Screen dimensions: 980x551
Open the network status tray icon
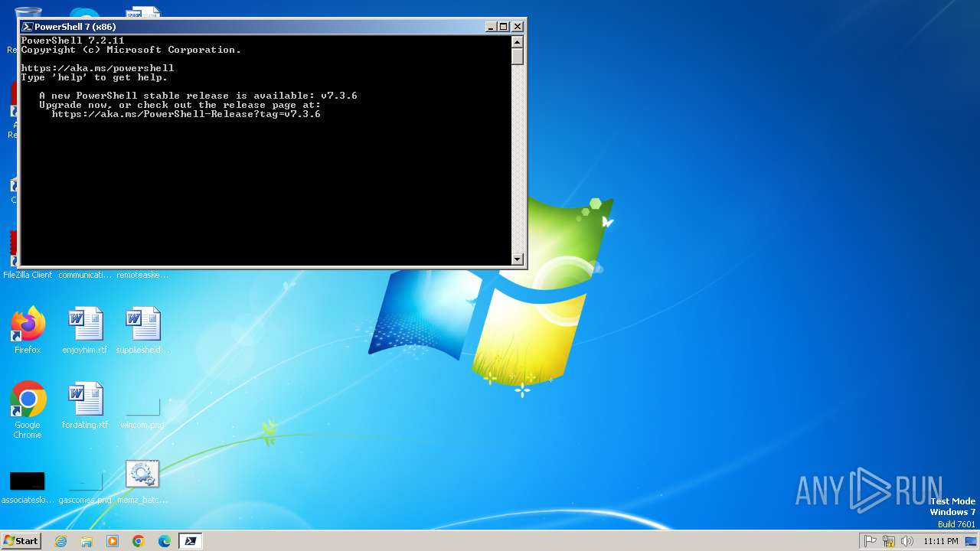tap(889, 541)
